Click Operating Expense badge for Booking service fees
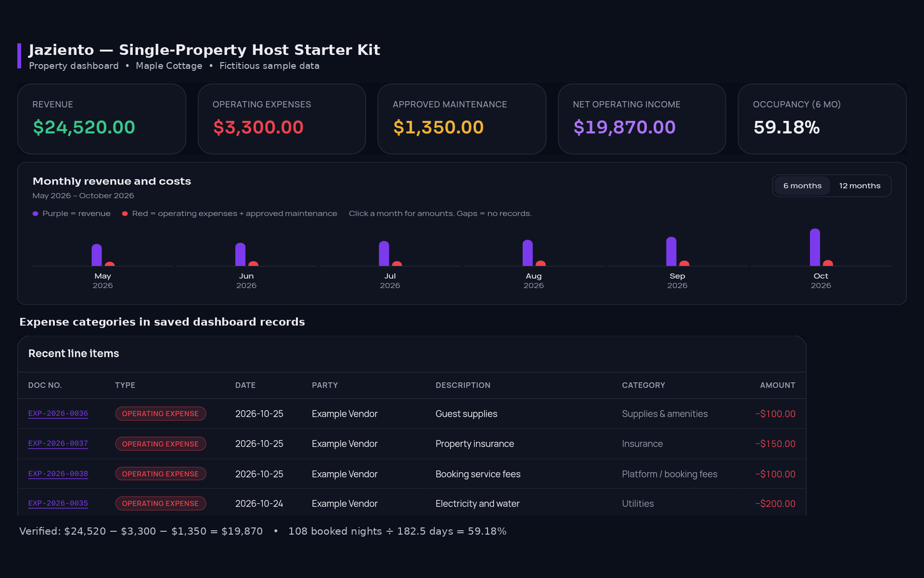This screenshot has width=924, height=578. pyautogui.click(x=161, y=474)
